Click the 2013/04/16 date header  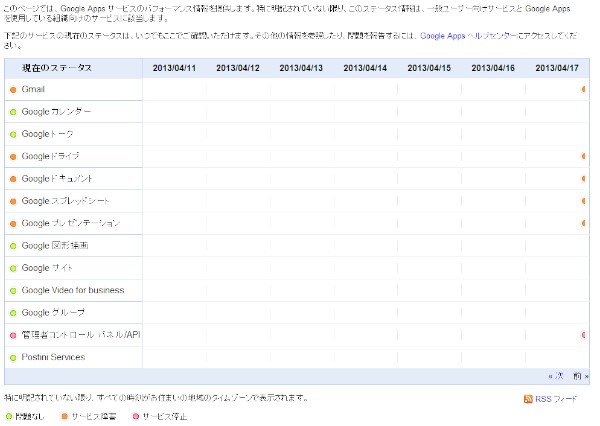click(493, 68)
